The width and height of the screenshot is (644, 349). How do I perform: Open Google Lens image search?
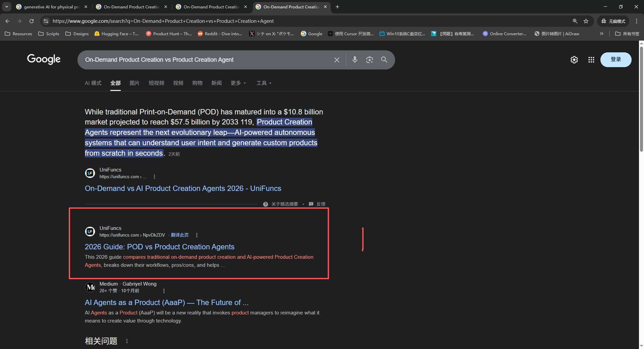369,60
